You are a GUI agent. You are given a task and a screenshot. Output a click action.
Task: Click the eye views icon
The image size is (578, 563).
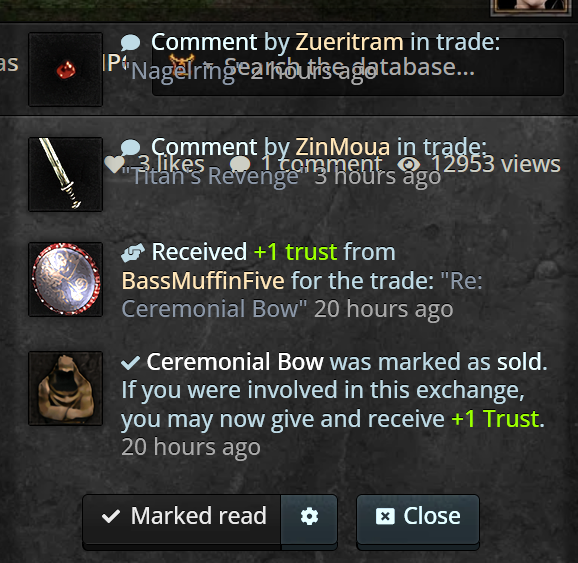(x=409, y=164)
